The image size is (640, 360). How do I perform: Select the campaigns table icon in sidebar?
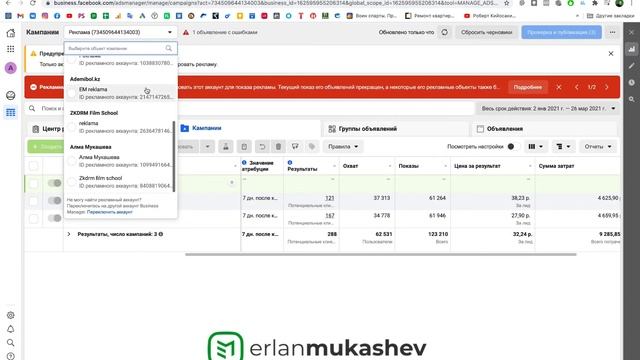pyautogui.click(x=11, y=112)
